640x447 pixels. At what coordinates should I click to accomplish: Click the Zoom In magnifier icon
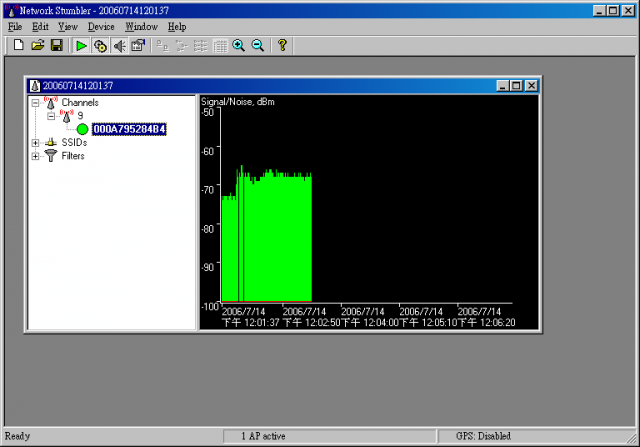pyautogui.click(x=238, y=46)
